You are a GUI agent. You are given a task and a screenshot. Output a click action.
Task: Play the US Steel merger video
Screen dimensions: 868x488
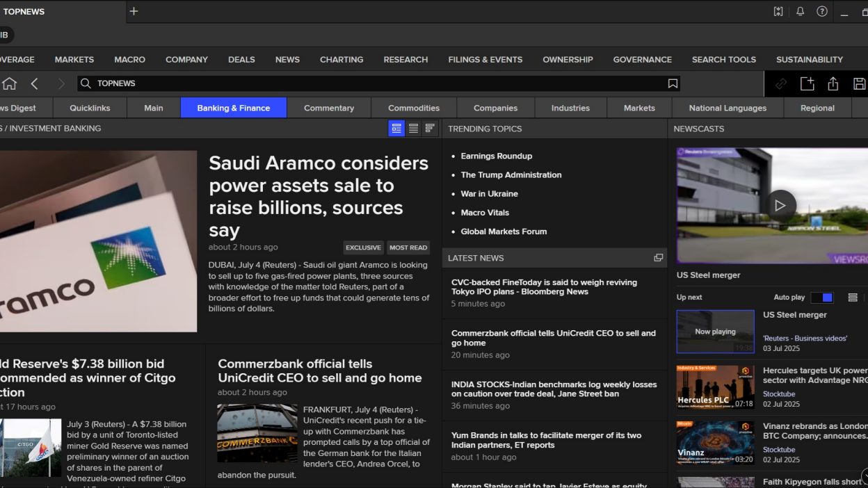tap(780, 206)
